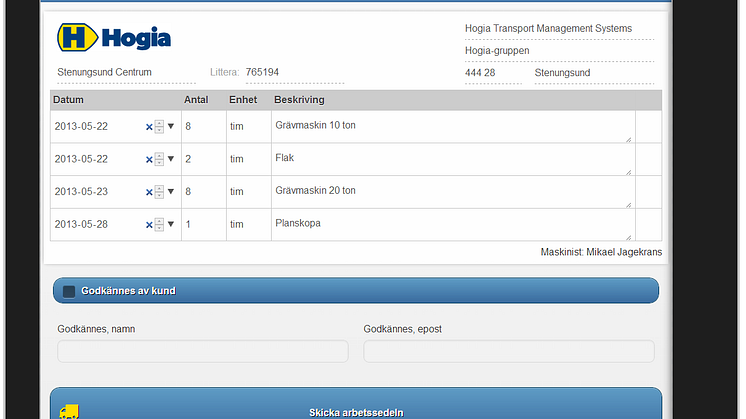Click date spinner in Planskopa row
The width and height of the screenshot is (746, 419).
coord(159,224)
